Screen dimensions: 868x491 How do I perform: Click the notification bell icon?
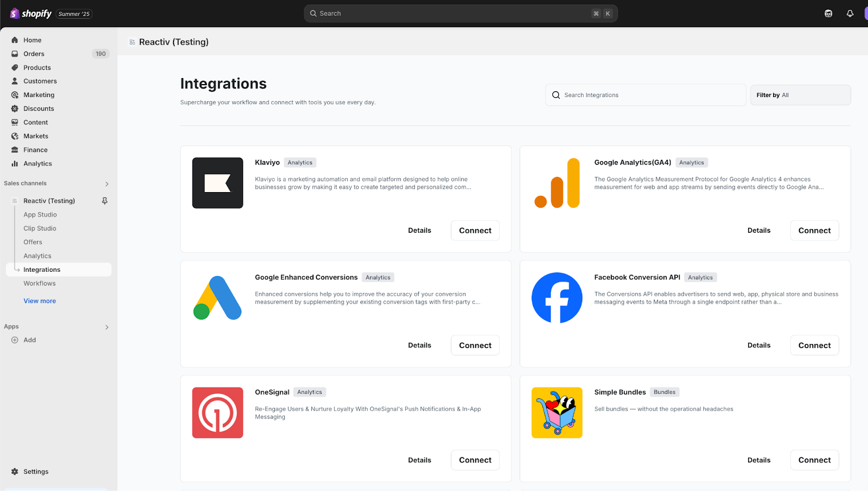pyautogui.click(x=850, y=14)
